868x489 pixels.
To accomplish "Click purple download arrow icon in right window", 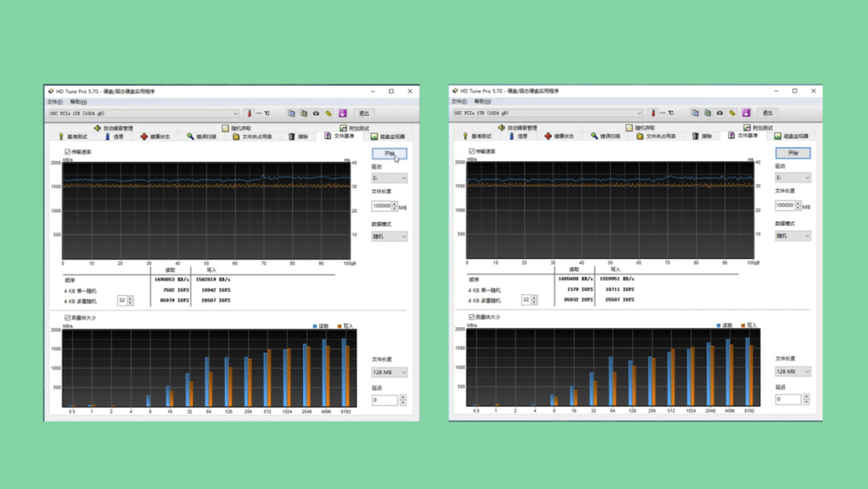I will [746, 113].
